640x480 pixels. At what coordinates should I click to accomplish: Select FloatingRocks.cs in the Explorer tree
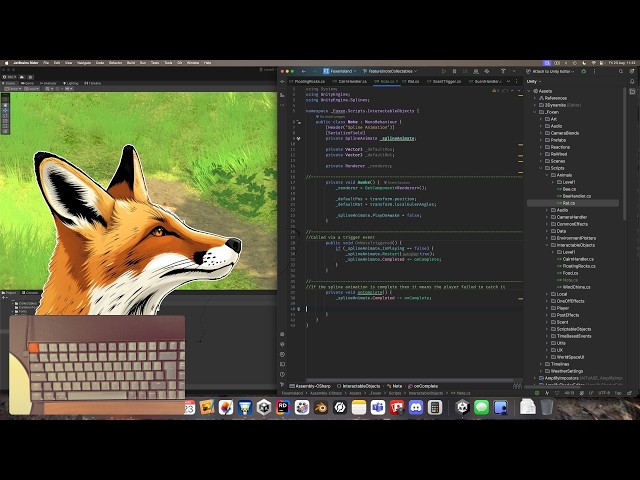click(576, 266)
